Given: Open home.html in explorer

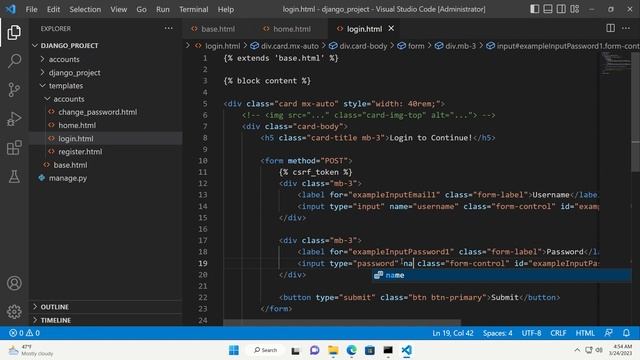Looking at the screenshot, I should [x=77, y=125].
